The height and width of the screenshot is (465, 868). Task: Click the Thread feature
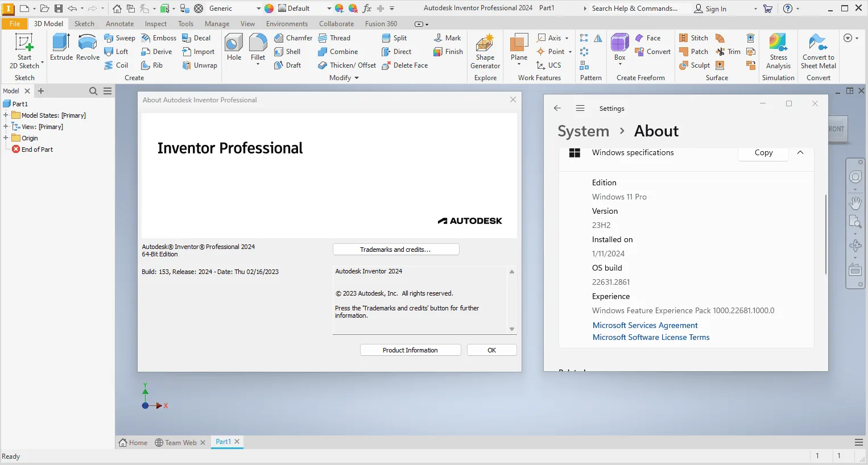tap(334, 38)
